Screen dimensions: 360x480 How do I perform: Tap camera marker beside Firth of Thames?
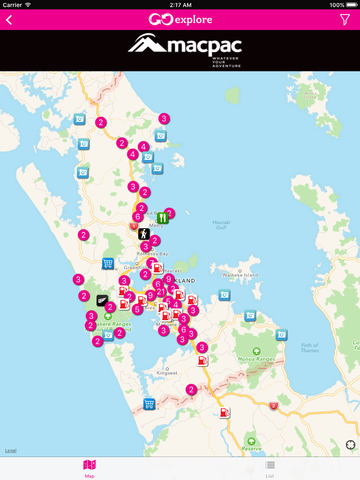(282, 335)
